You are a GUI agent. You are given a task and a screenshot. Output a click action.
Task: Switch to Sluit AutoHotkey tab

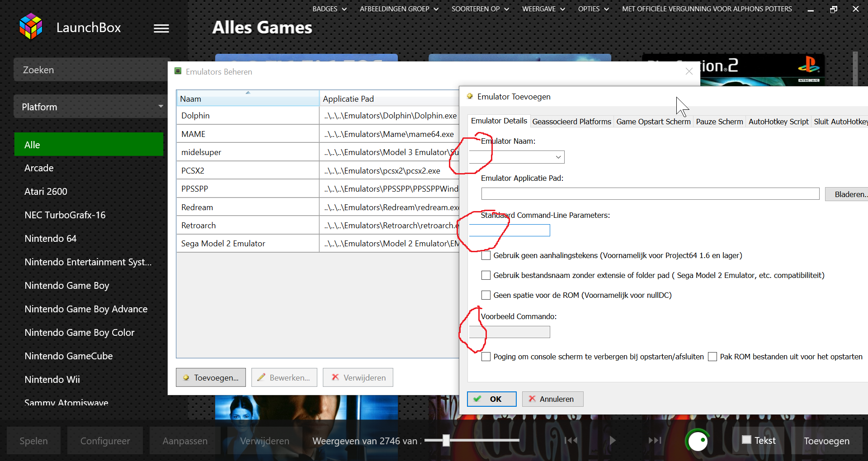pos(840,122)
